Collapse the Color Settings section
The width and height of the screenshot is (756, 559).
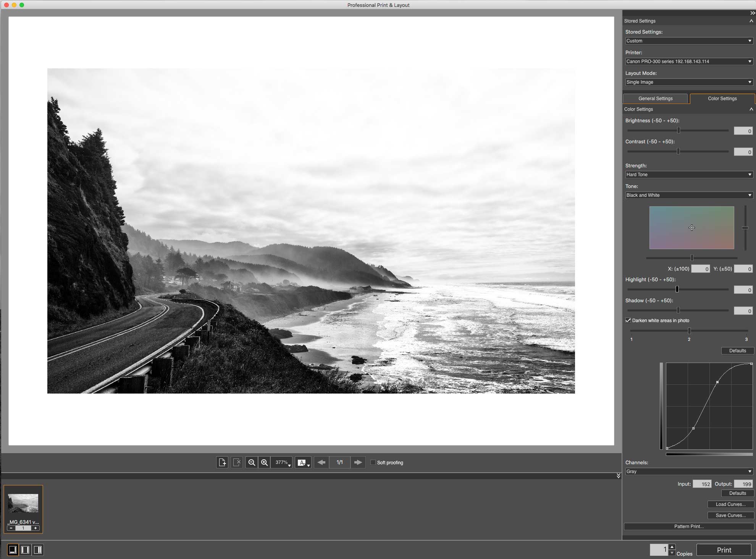(x=751, y=109)
